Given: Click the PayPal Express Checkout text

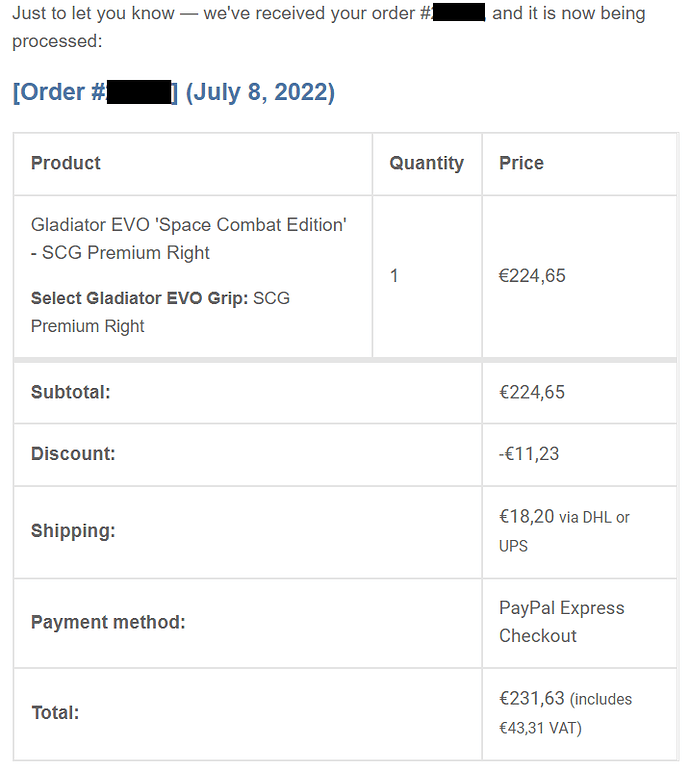Looking at the screenshot, I should coord(562,622).
